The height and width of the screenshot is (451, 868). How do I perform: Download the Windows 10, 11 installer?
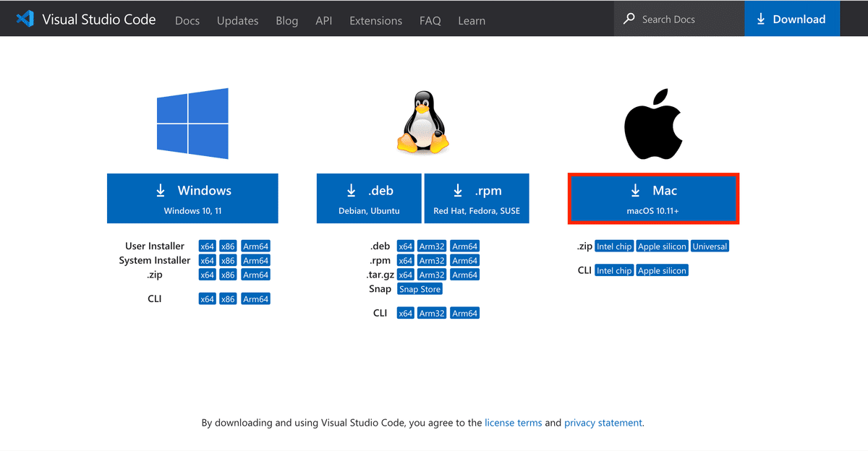click(192, 198)
